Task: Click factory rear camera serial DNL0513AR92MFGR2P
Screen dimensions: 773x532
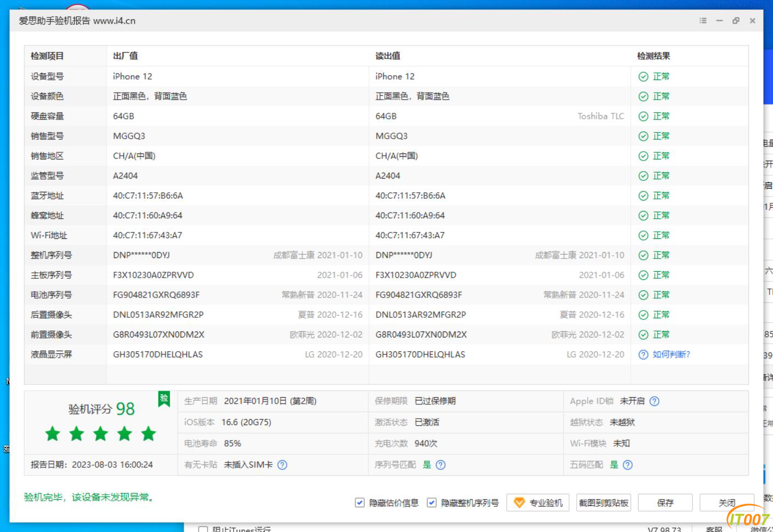Action: coord(158,315)
